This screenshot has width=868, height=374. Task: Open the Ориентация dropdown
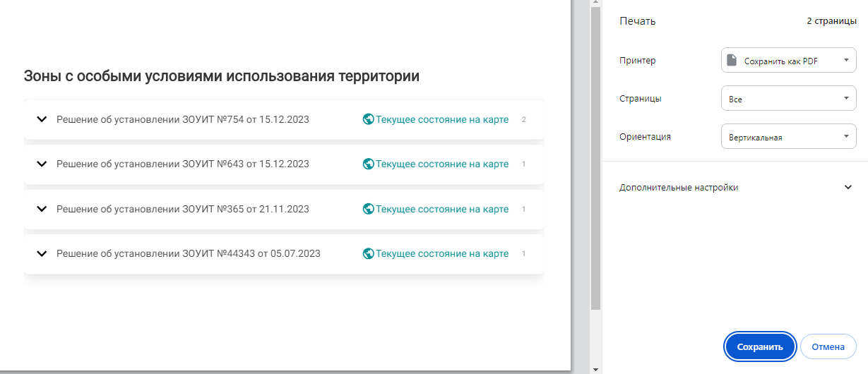788,137
